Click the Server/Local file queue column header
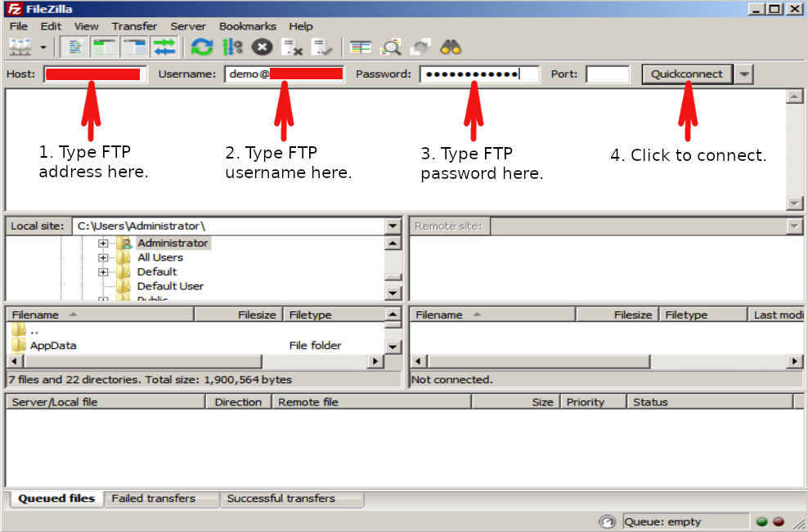 click(x=105, y=402)
